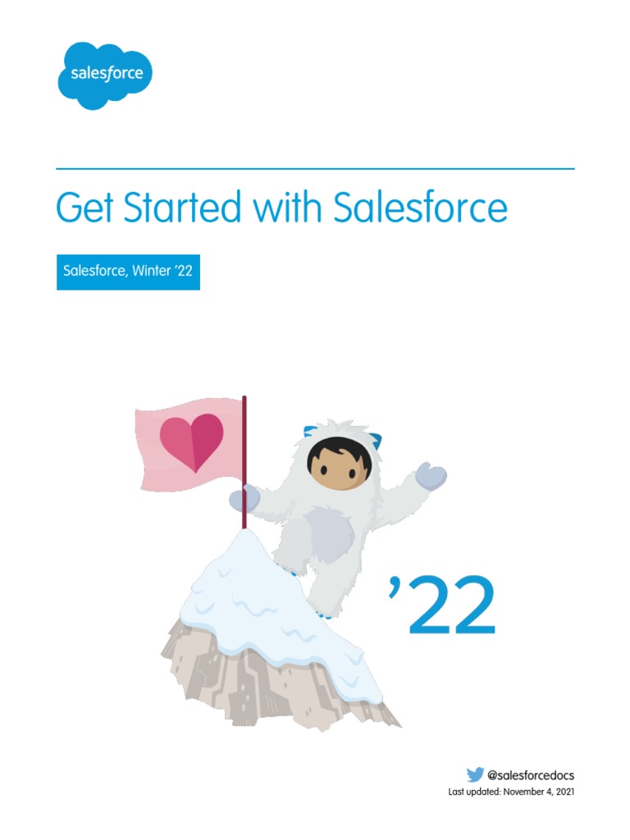Click the Salesforce cloud logo

105,75
